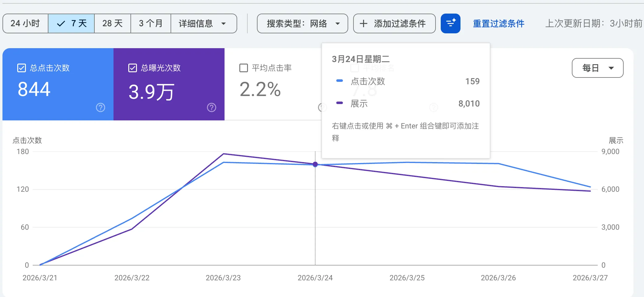Open the 每日 granularity dropdown
This screenshot has height=297, width=644.
click(597, 68)
